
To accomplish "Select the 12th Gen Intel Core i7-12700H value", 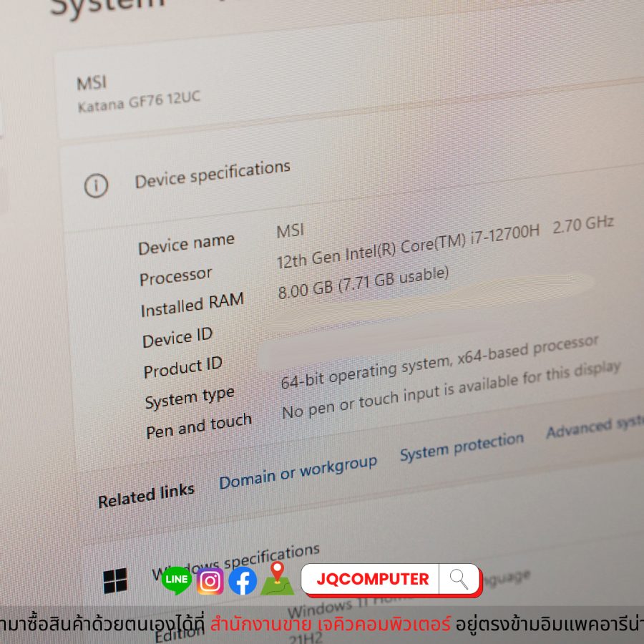I will coord(445,241).
